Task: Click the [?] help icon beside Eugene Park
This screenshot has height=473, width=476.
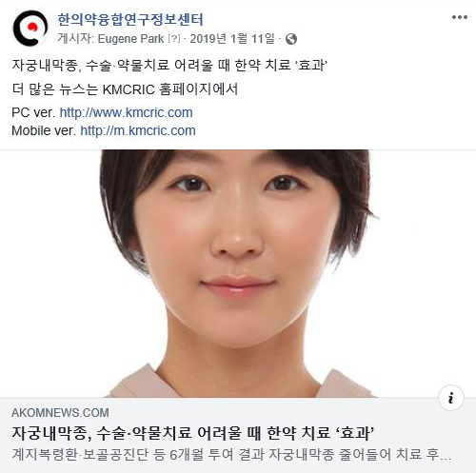Action: coord(174,39)
